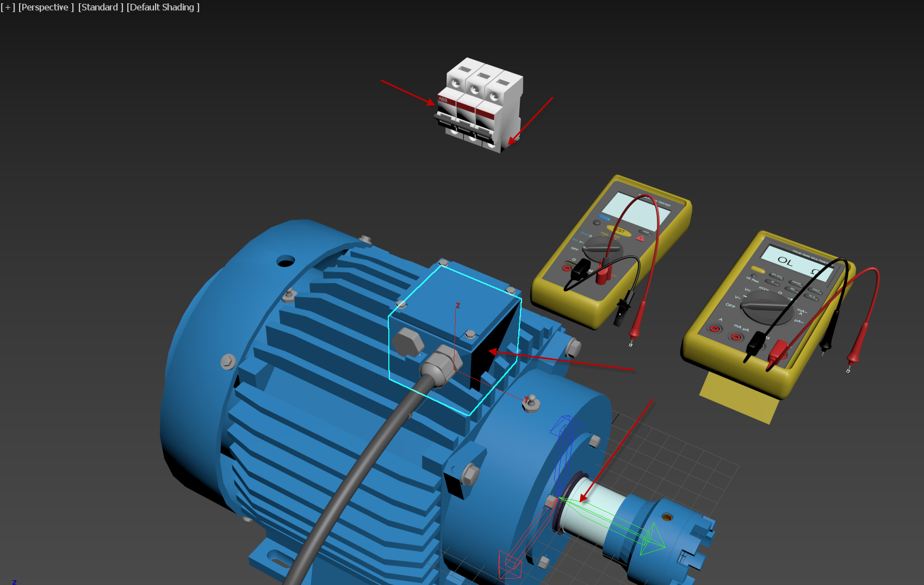The image size is (924, 585).
Task: Select the large hex plug on terminal box
Action: coord(407,342)
